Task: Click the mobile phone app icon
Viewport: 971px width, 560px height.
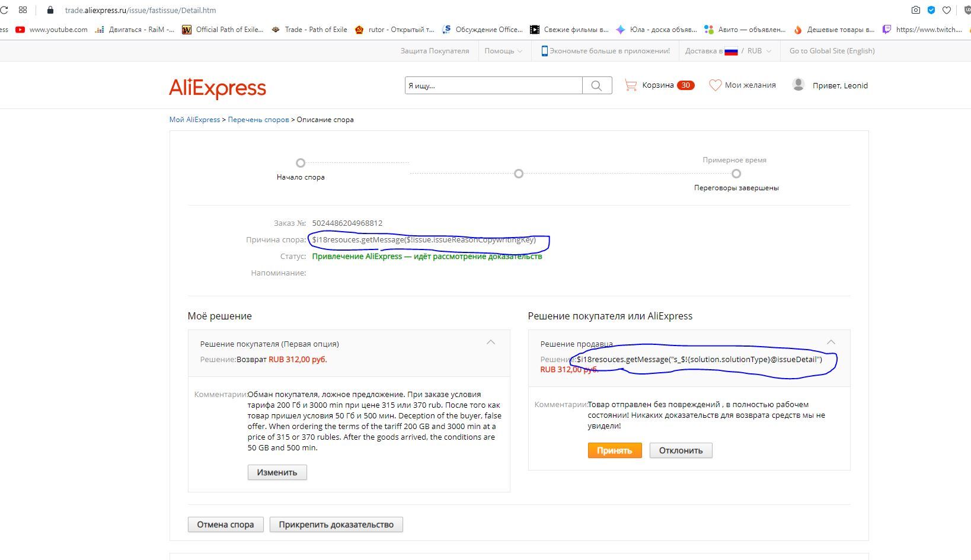Action: (x=544, y=51)
